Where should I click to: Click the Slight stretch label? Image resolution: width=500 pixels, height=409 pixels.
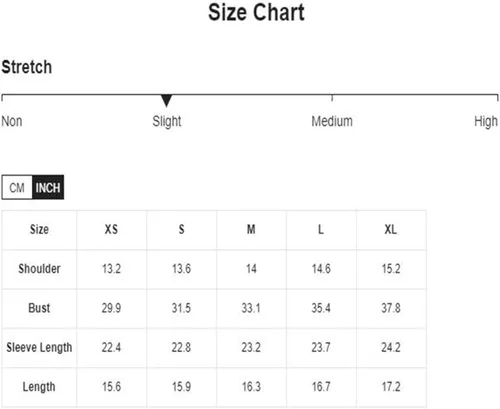pyautogui.click(x=167, y=122)
